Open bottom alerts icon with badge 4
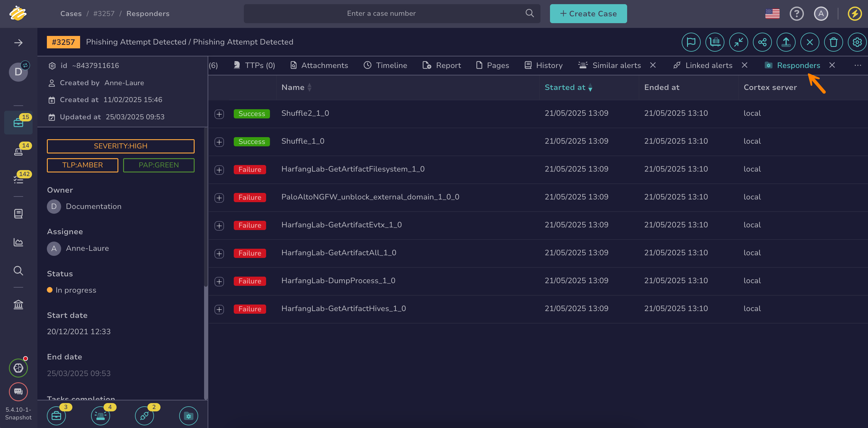The height and width of the screenshot is (428, 868). click(100, 416)
